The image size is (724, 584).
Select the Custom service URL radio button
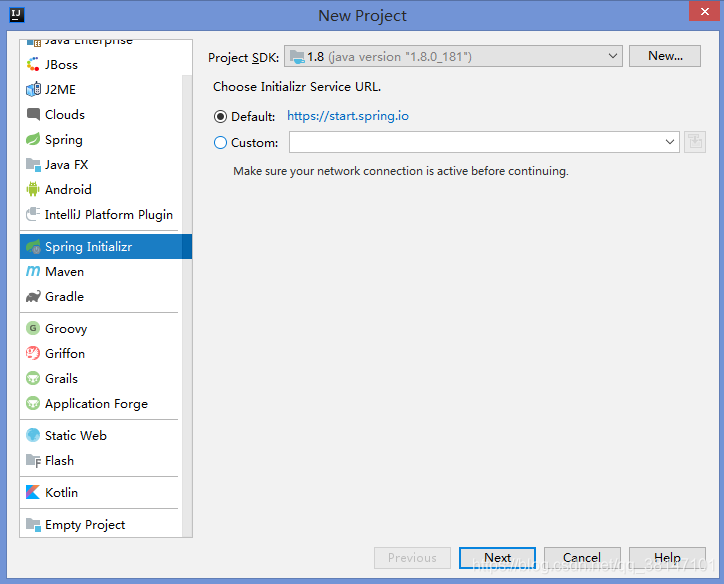pyautogui.click(x=220, y=143)
